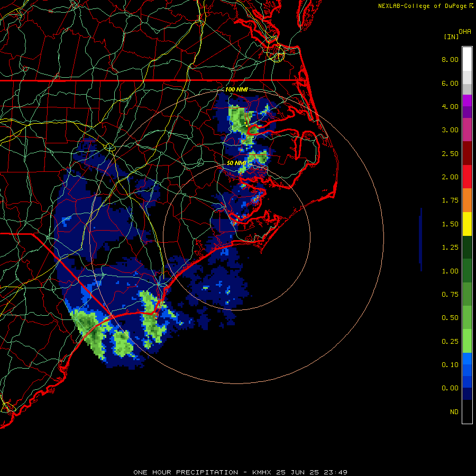Select the lightest green swatch by 0.25

(467, 341)
